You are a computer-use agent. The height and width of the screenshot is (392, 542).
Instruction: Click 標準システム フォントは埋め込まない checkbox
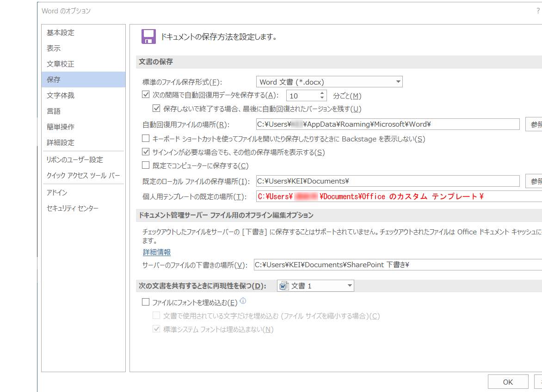pyautogui.click(x=156, y=329)
